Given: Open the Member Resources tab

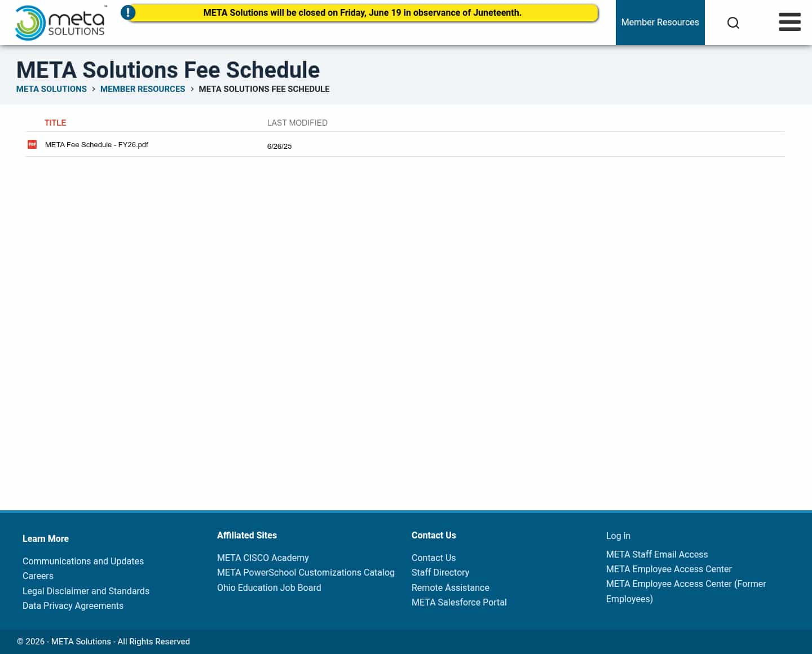Looking at the screenshot, I should tap(660, 23).
